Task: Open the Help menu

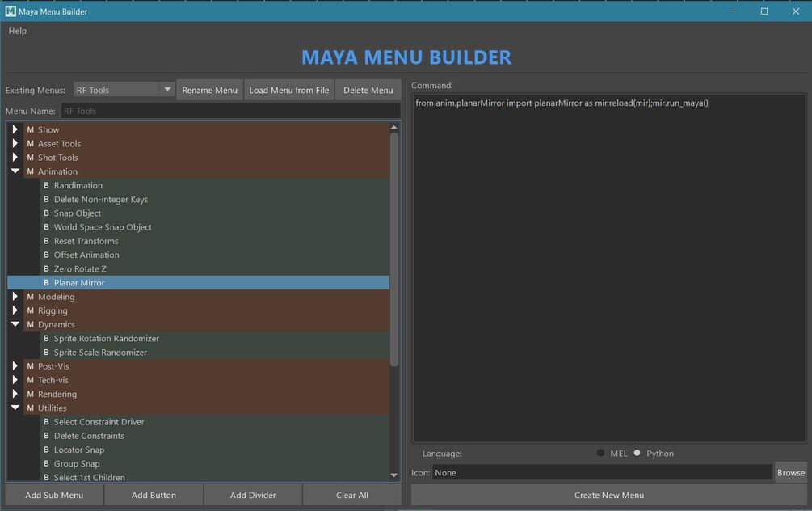Action: click(x=18, y=31)
